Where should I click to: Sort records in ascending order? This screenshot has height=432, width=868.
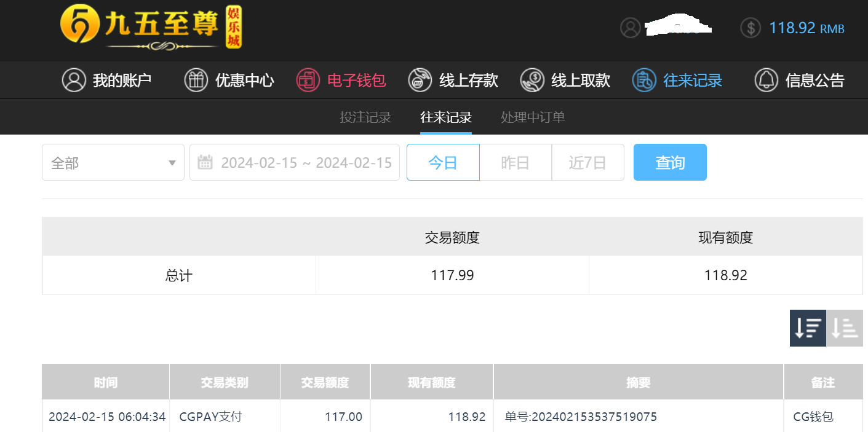click(x=845, y=328)
